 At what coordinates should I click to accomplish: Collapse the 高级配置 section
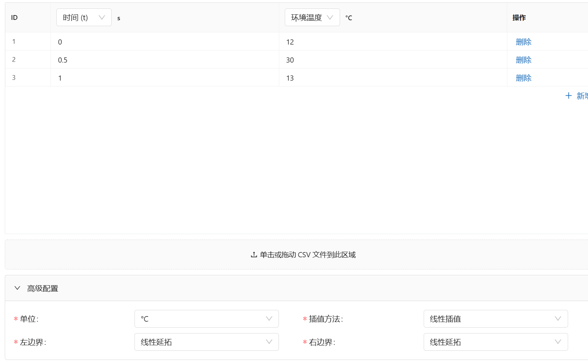[17, 288]
